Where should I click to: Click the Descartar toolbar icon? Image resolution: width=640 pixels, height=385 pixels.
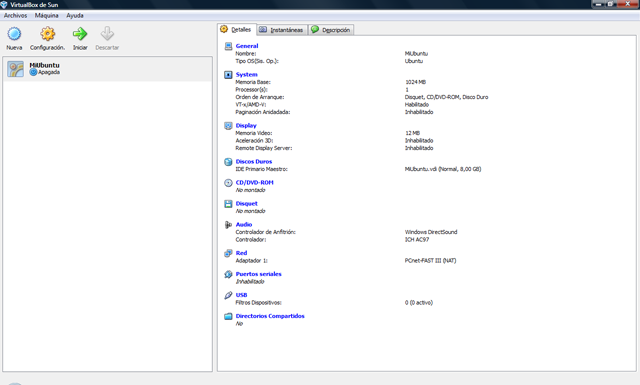tap(107, 34)
